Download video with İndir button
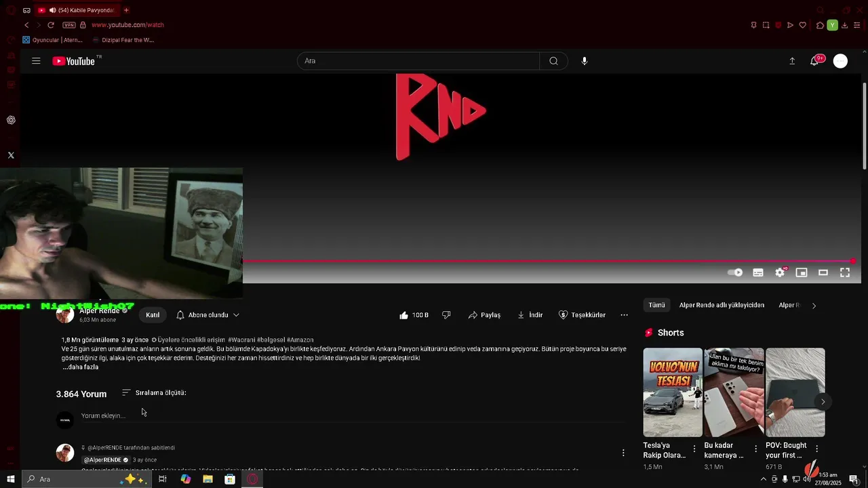Image resolution: width=868 pixels, height=488 pixels. [530, 315]
